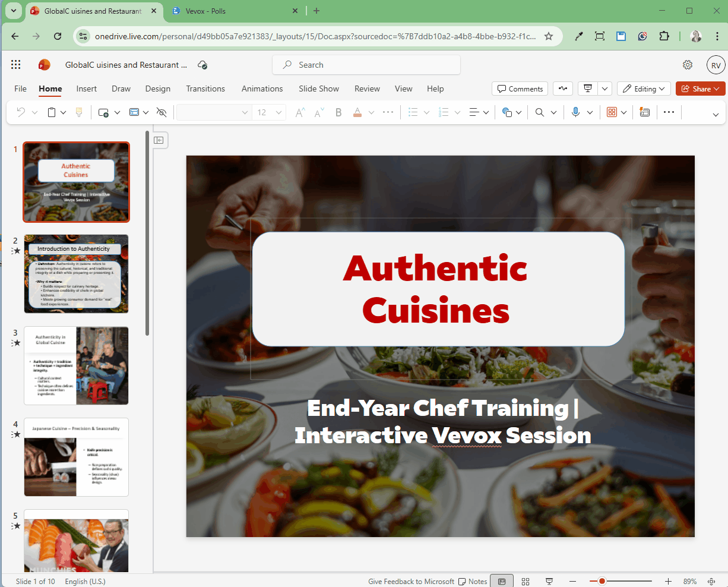Start the Slide Show from status bar
728x587 pixels.
coord(549,581)
